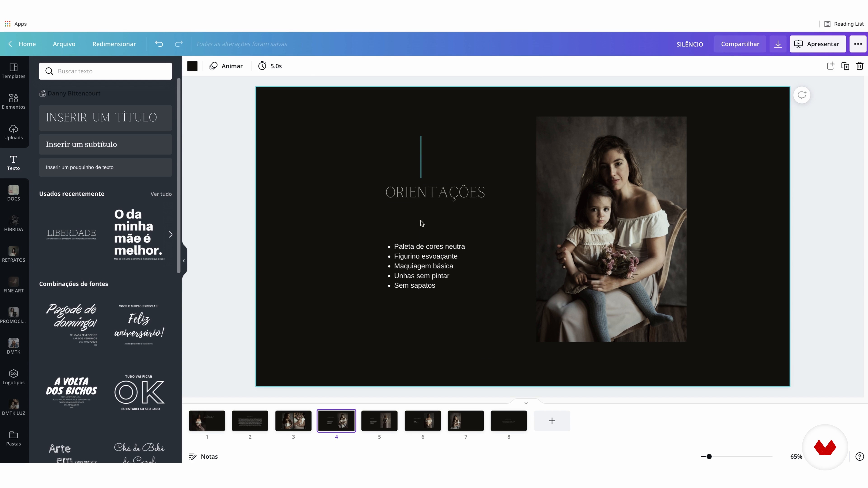Image resolution: width=868 pixels, height=488 pixels.
Task: Redo the last undone change
Action: point(179,44)
